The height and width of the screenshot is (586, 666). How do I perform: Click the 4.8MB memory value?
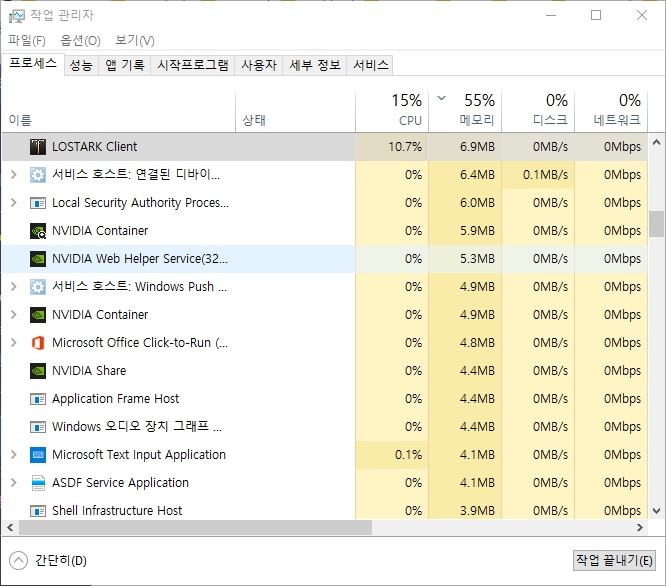tap(477, 343)
